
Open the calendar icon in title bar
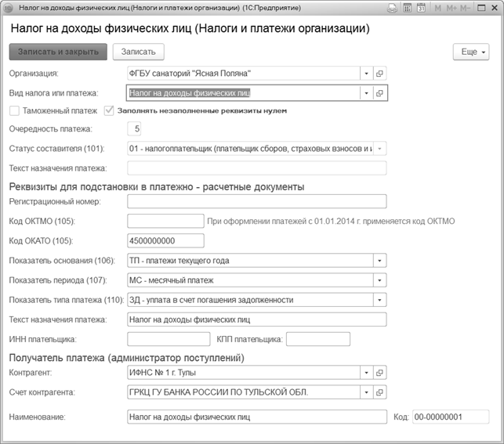[421, 8]
